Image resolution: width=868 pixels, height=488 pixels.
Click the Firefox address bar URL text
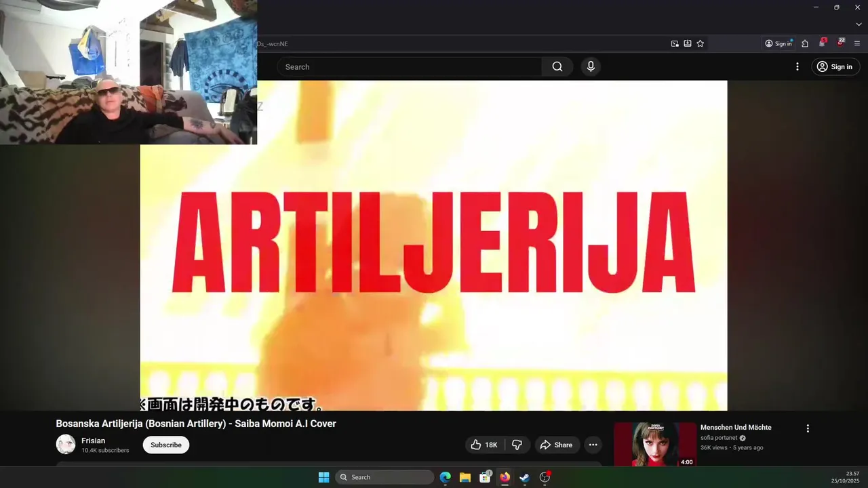point(273,44)
